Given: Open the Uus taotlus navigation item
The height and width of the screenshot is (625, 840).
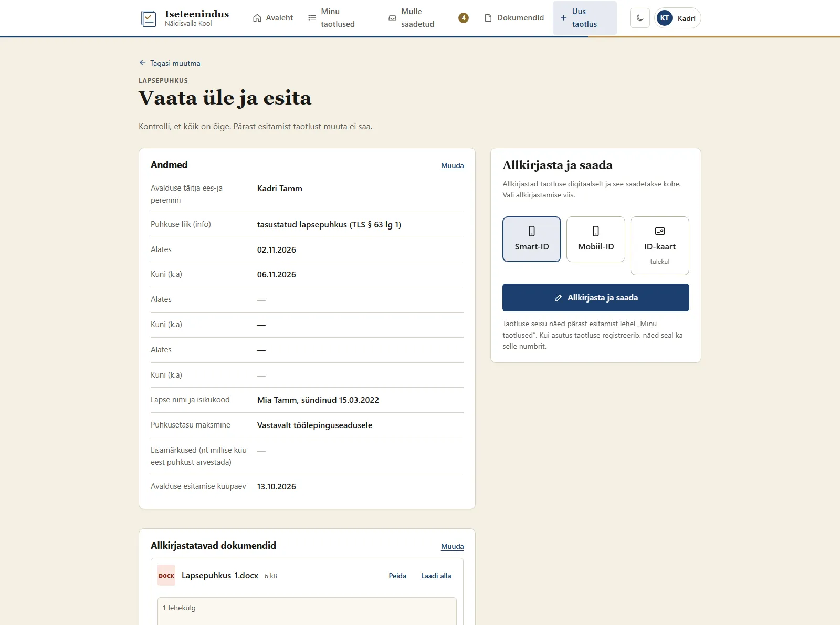Looking at the screenshot, I should pos(585,18).
